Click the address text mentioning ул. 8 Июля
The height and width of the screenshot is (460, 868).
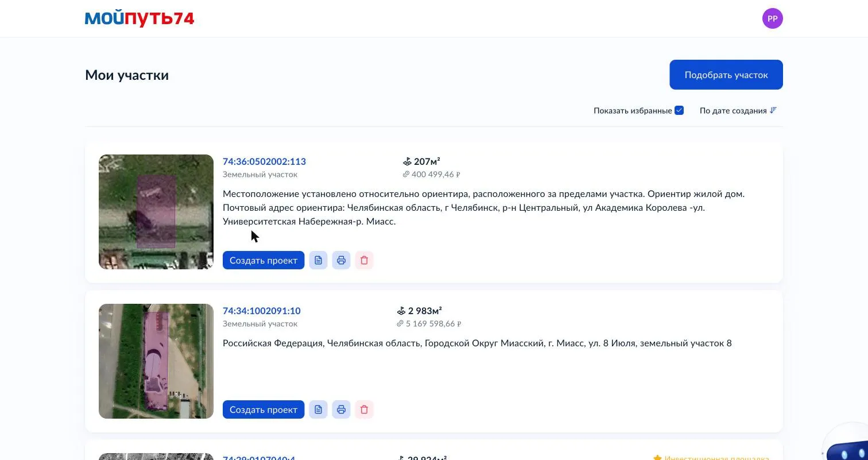pos(477,343)
